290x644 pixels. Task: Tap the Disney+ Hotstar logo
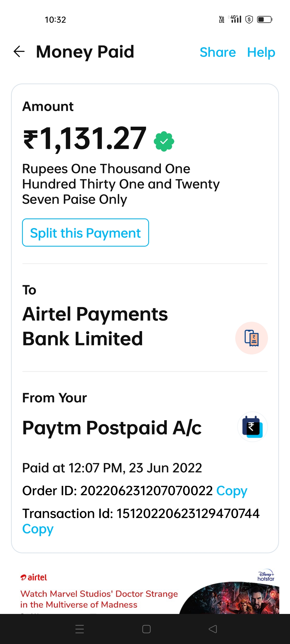tap(266, 575)
